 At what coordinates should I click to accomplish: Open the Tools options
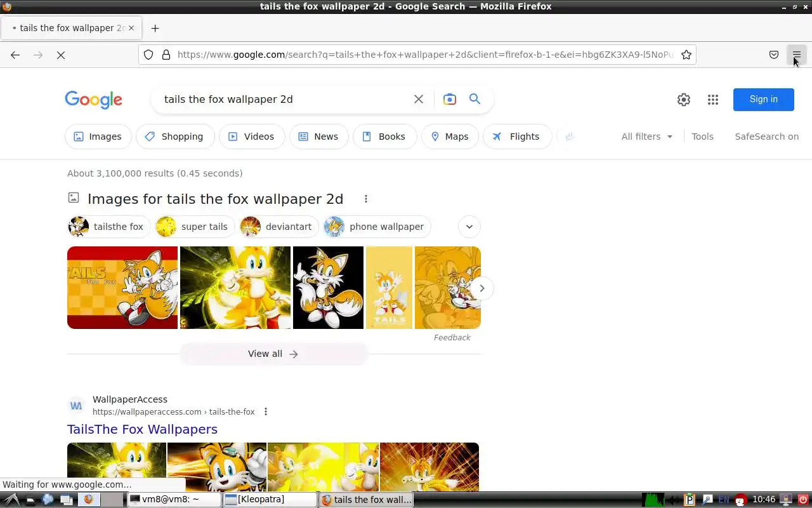point(702,137)
